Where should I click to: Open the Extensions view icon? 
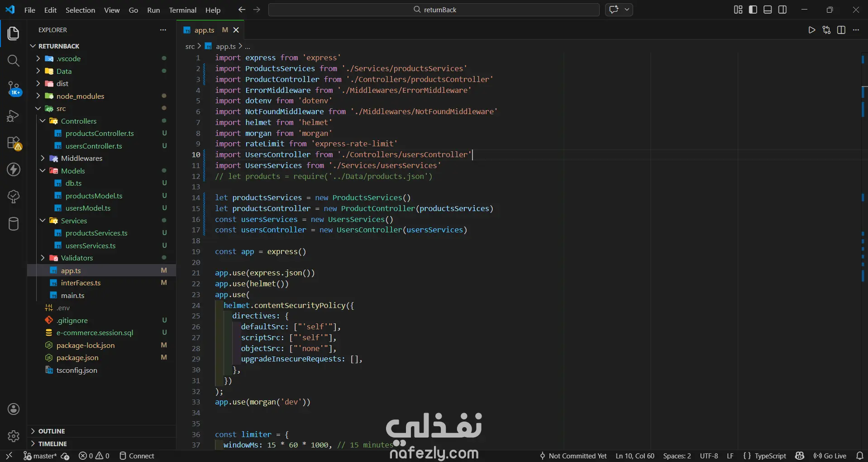[x=14, y=143]
